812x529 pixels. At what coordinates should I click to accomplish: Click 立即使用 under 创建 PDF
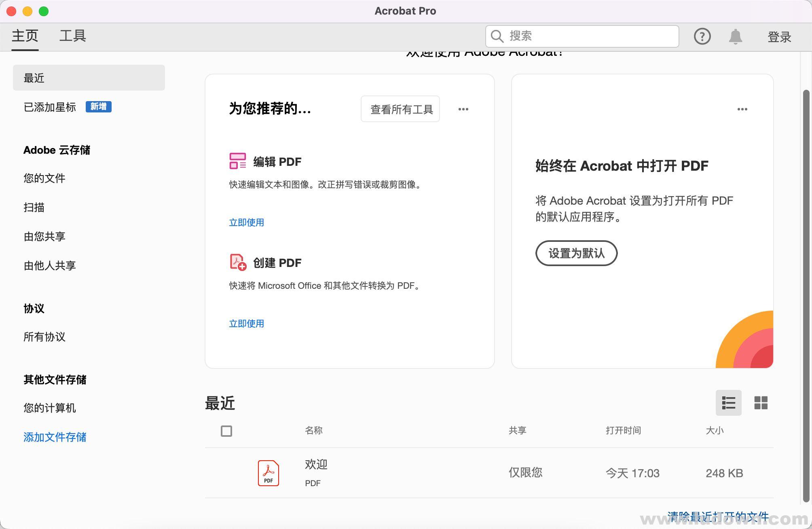247,324
